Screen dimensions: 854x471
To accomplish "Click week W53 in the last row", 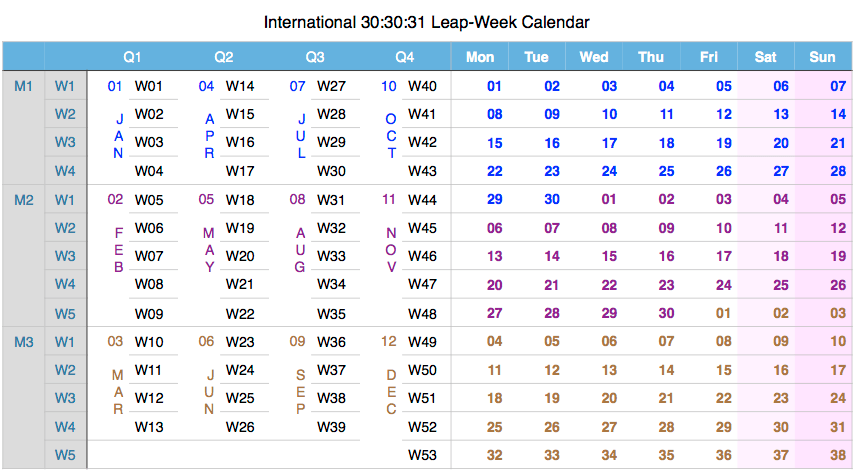I will click(x=423, y=455).
